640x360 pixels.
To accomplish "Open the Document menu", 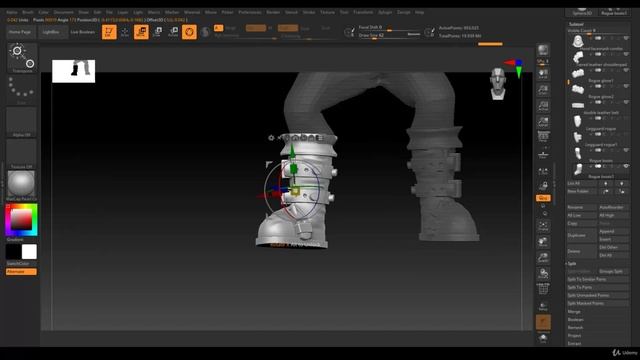I will pos(64,12).
